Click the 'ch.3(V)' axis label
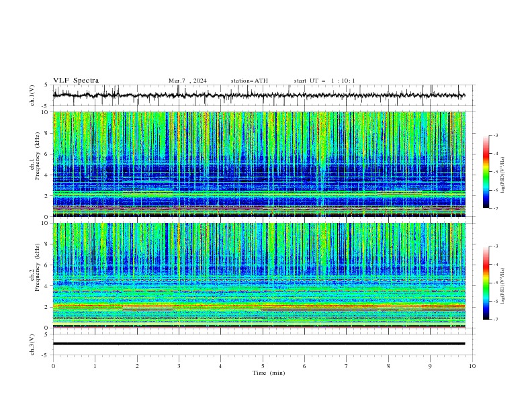The height and width of the screenshot is (411, 532). click(32, 345)
